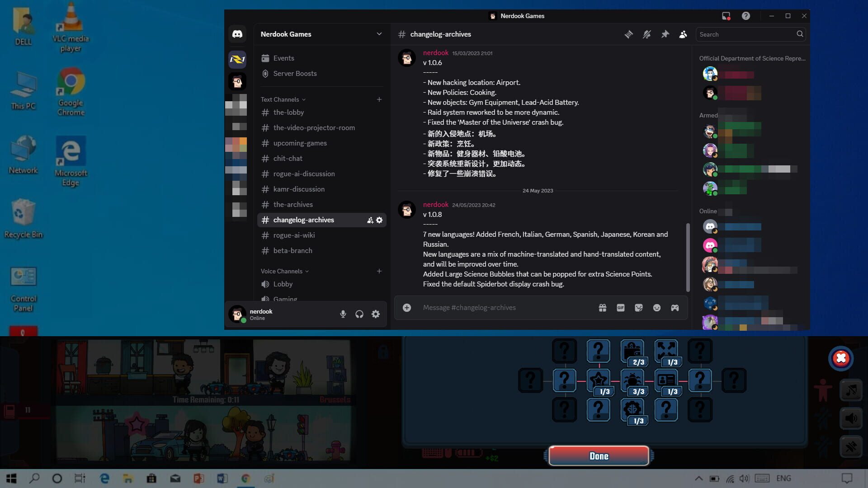Open the gift menu in message bar
The width and height of the screenshot is (868, 488).
(x=603, y=308)
